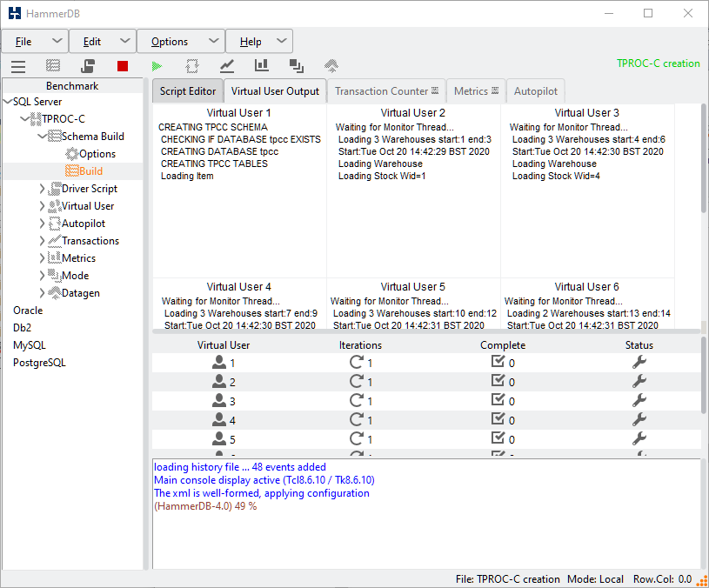The width and height of the screenshot is (709, 588).
Task: Switch to the Virtual User Output tab
Action: coord(275,90)
